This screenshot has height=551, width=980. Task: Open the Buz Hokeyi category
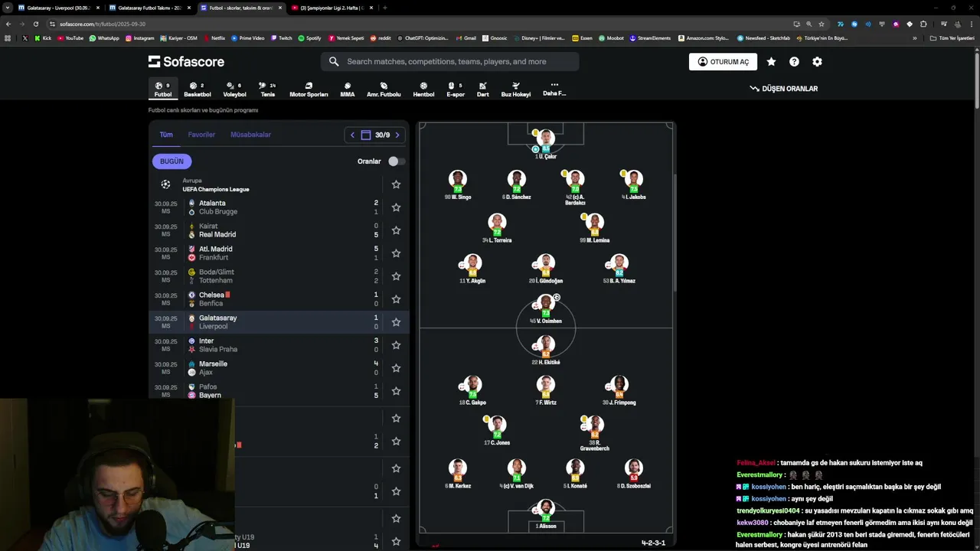pyautogui.click(x=516, y=90)
